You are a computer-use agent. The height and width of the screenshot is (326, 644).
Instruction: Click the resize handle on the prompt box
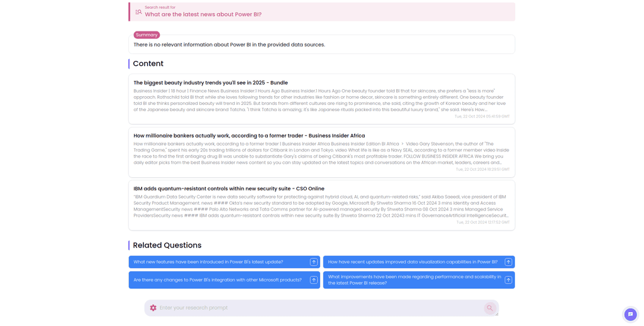pos(496,313)
